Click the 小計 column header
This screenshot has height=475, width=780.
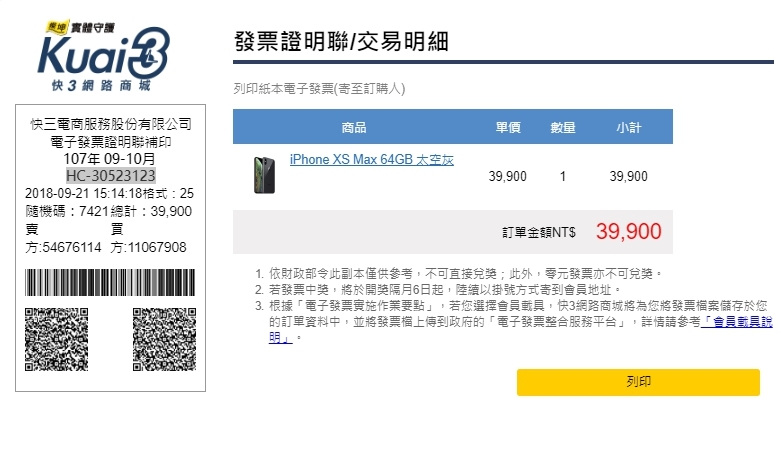pyautogui.click(x=629, y=127)
